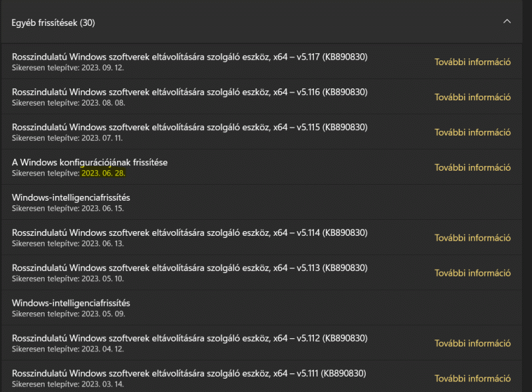Select Windows-intelligenciafrissítés installed 2023. 06. 15.

[x=71, y=197]
